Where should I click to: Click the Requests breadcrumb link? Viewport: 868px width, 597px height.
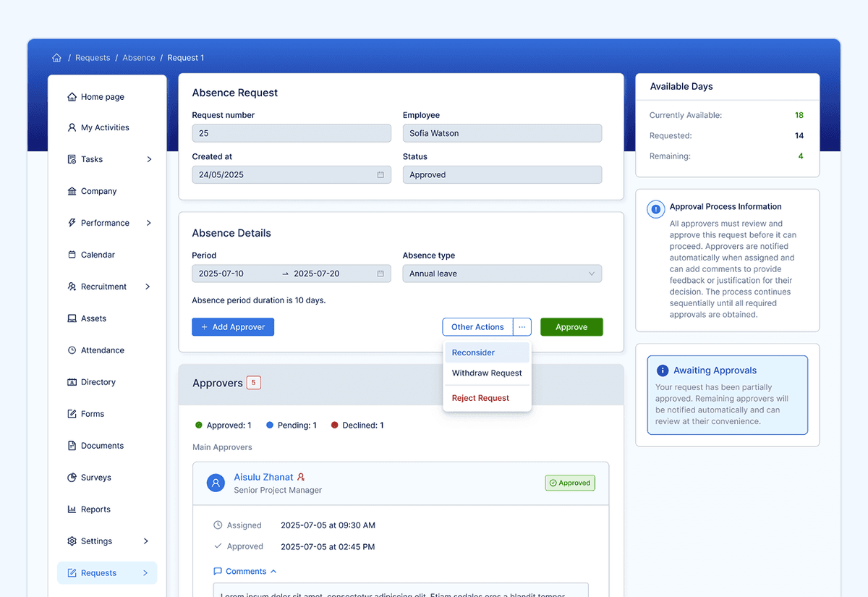[93, 58]
